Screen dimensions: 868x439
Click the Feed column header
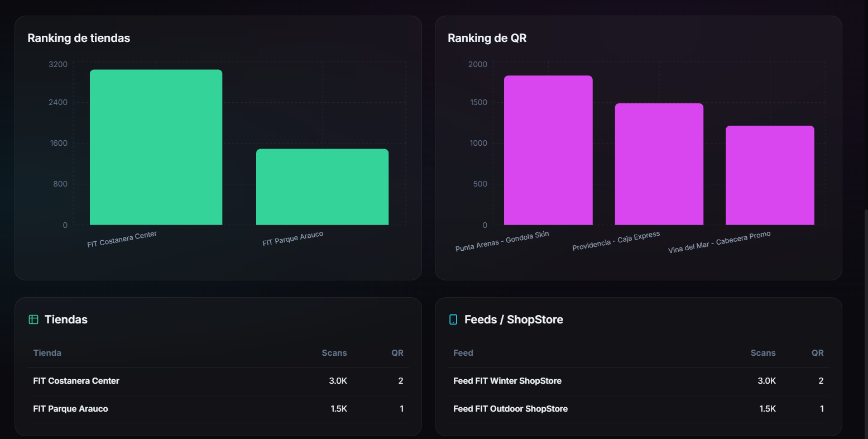[463, 353]
